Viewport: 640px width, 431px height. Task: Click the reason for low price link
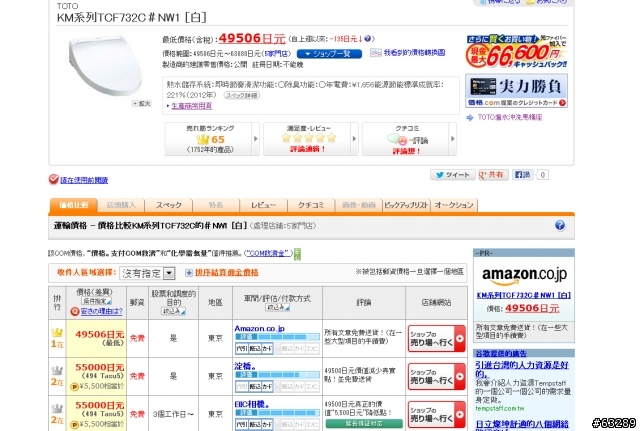(101, 311)
